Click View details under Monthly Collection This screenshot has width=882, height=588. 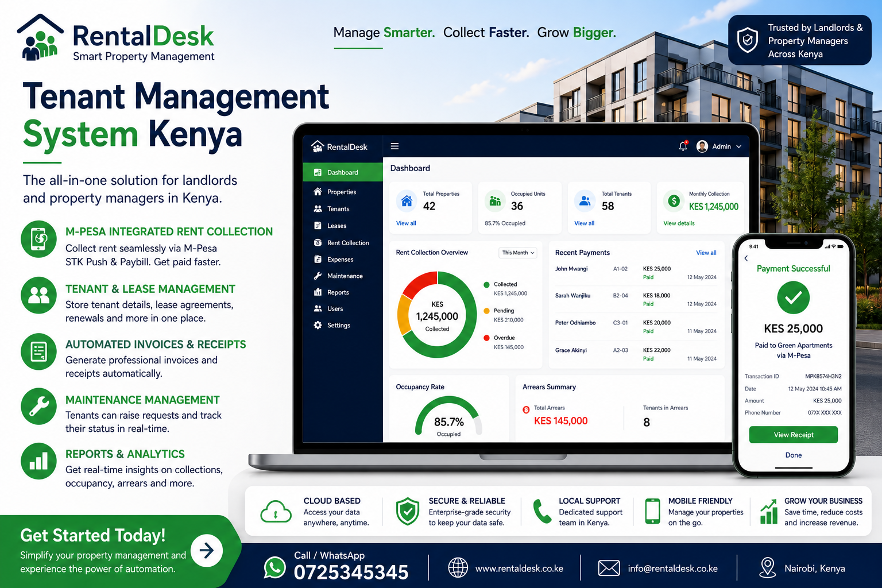679,223
